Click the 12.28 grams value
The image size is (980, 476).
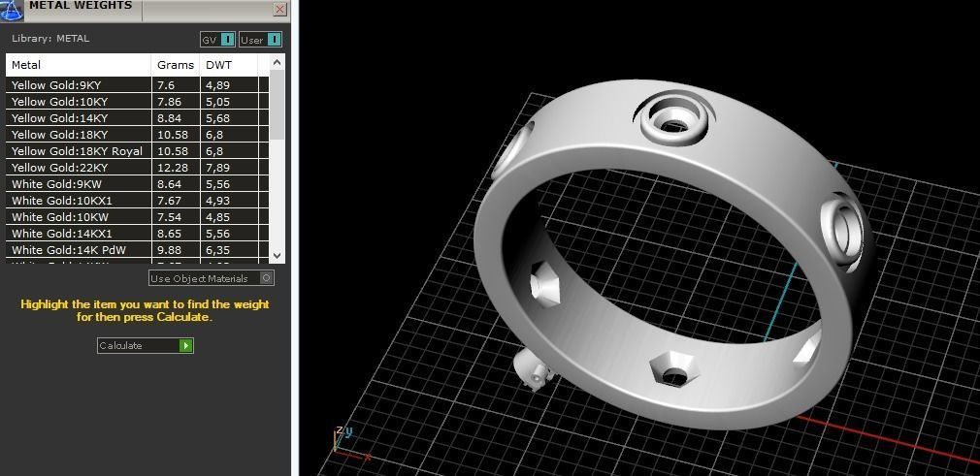coord(173,168)
